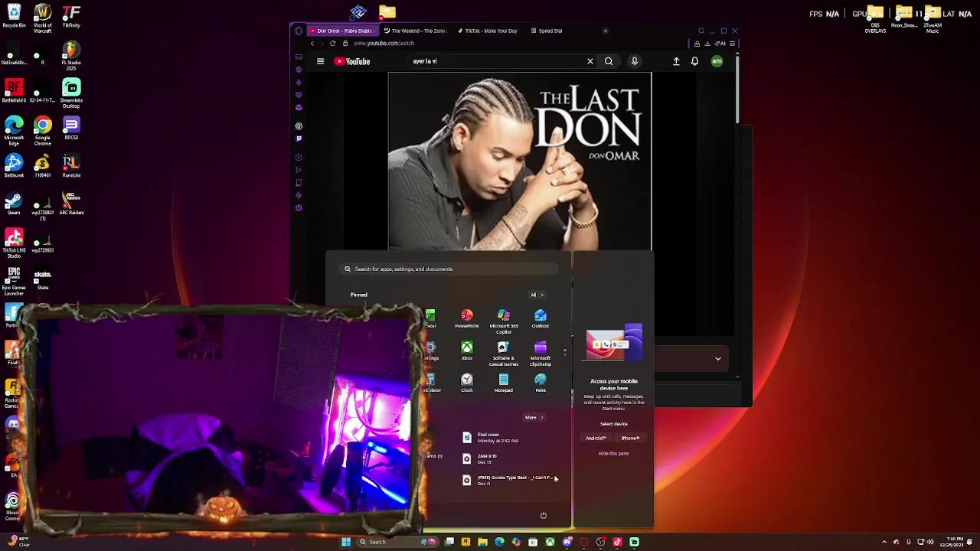Viewport: 980px width, 551px height.
Task: Reload the page in browser toolbar
Action: (332, 43)
